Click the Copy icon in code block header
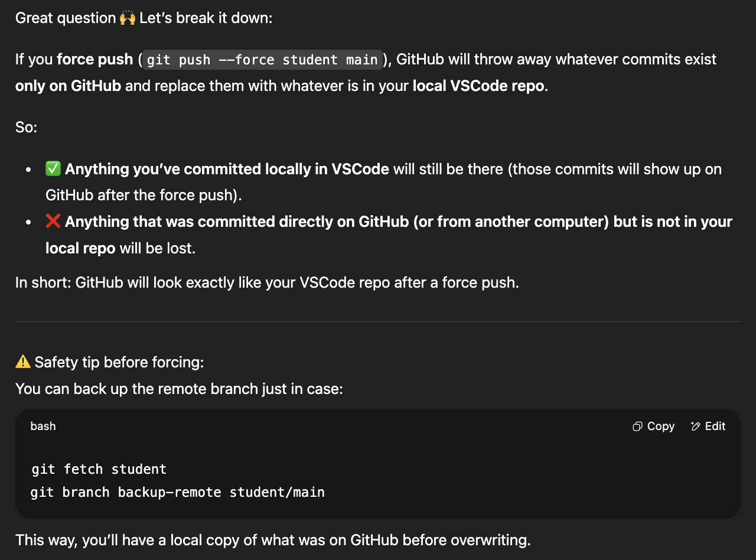This screenshot has height=560, width=756. coord(637,426)
